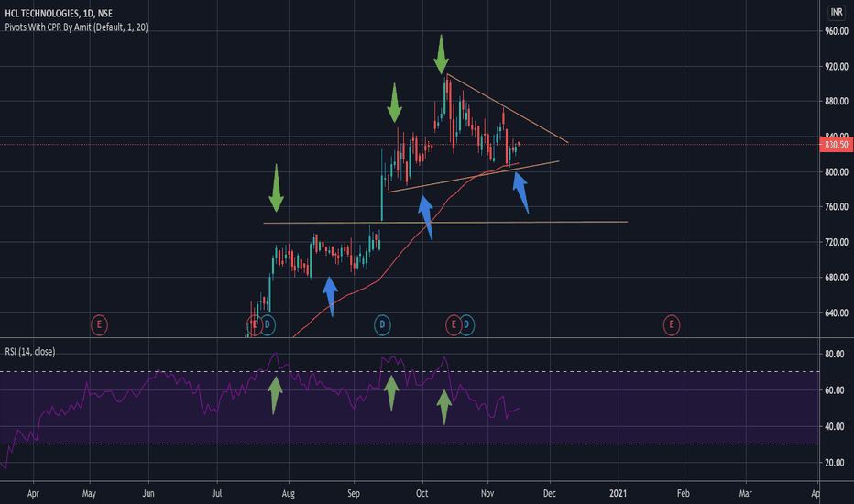This screenshot has height=504, width=854.
Task: Click the Sep label on the time axis
Action: pos(354,494)
